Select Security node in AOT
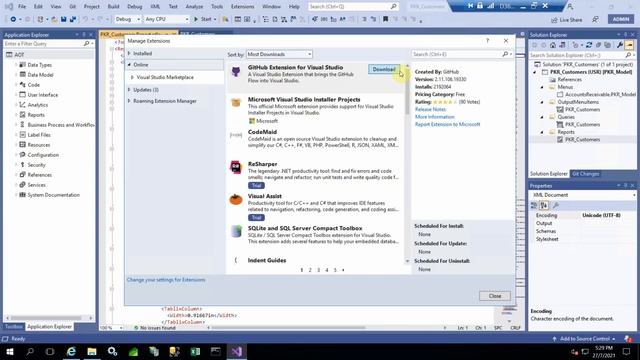640x360 pixels. 36,165
